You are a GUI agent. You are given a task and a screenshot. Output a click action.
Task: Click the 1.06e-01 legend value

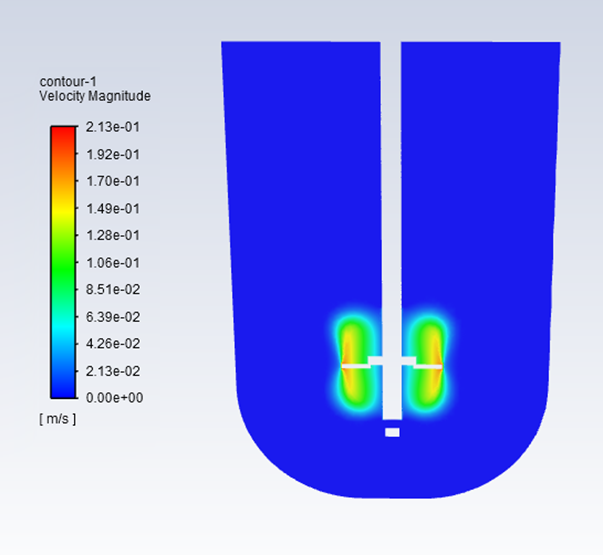[113, 263]
